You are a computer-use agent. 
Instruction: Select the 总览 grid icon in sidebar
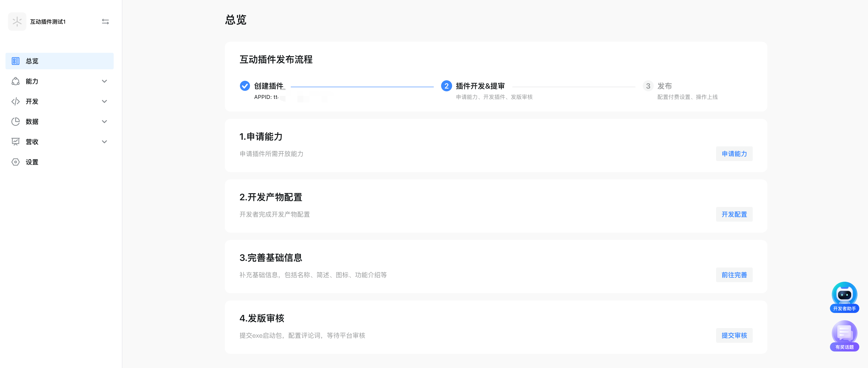(x=16, y=61)
